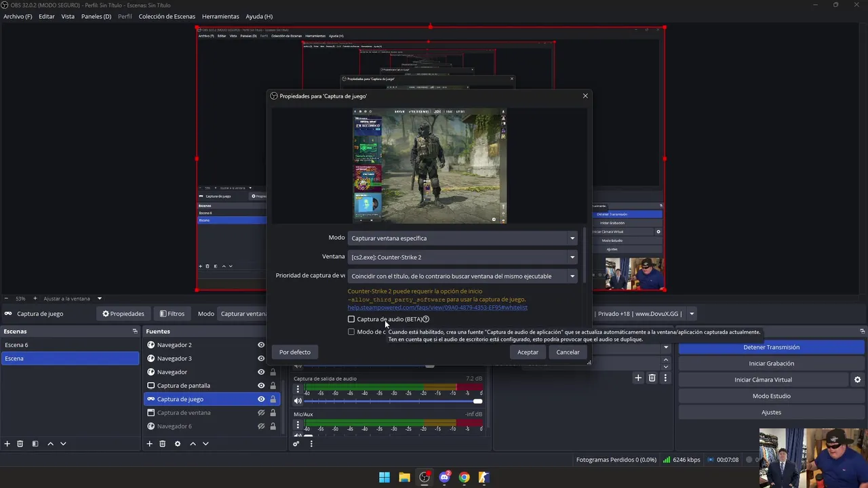Open source properties gear in Fuentes toolbar

pyautogui.click(x=178, y=443)
